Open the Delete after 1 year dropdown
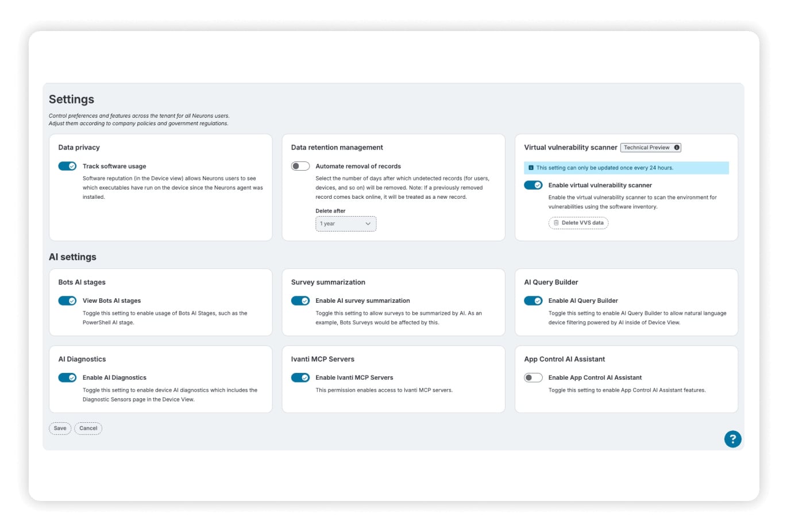The width and height of the screenshot is (787, 532). (346, 223)
